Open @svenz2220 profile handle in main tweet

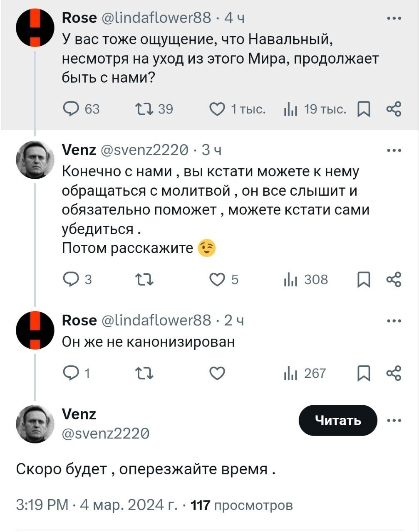[105, 433]
